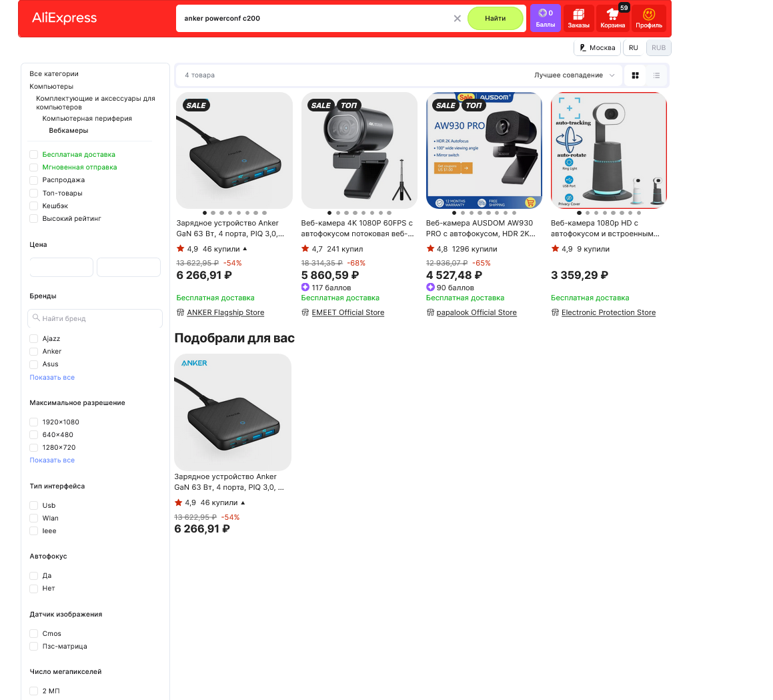The image size is (773, 700).
Task: Click the Найти search button
Action: click(495, 18)
